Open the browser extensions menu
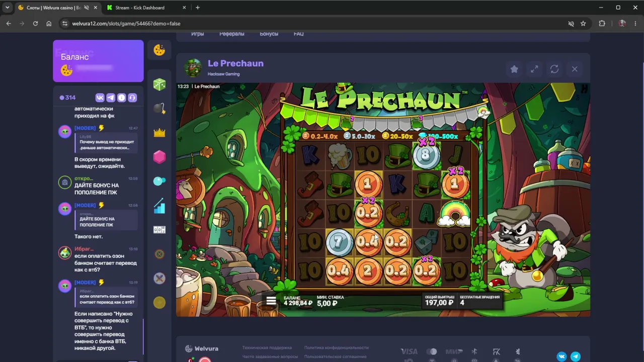Image resolution: width=644 pixels, height=362 pixels. (602, 24)
